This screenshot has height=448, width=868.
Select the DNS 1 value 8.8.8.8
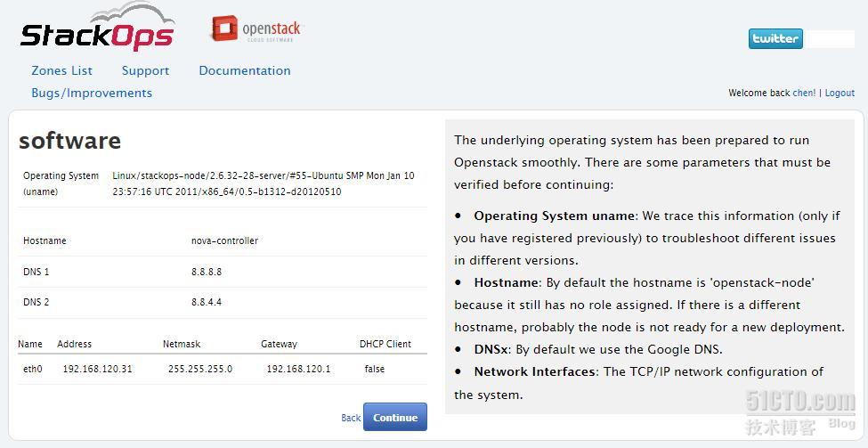(x=207, y=272)
